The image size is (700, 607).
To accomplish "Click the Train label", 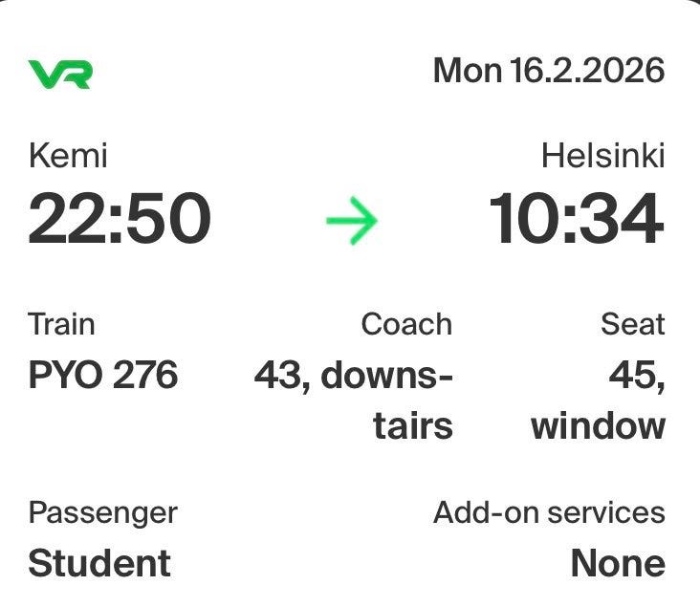I will [x=61, y=324].
